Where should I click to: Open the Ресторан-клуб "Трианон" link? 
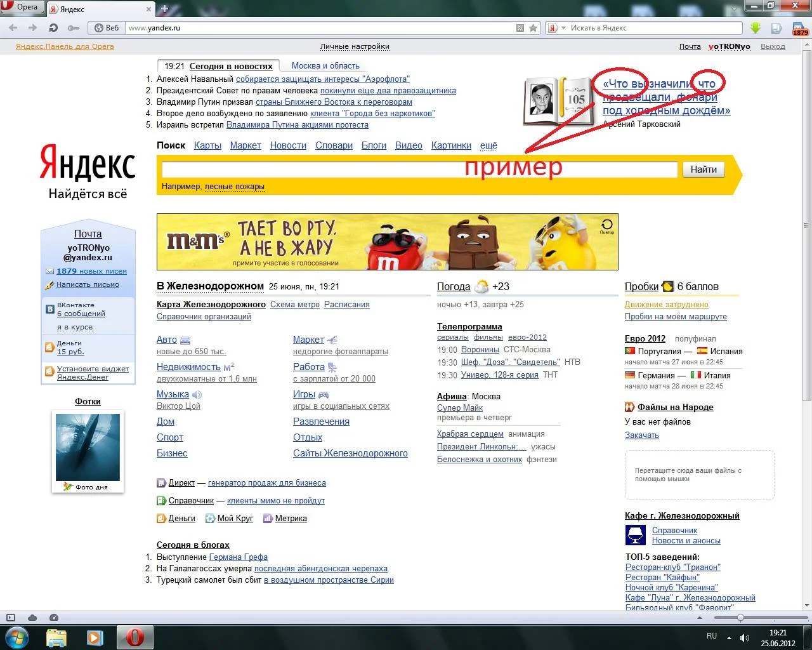pyautogui.click(x=673, y=567)
